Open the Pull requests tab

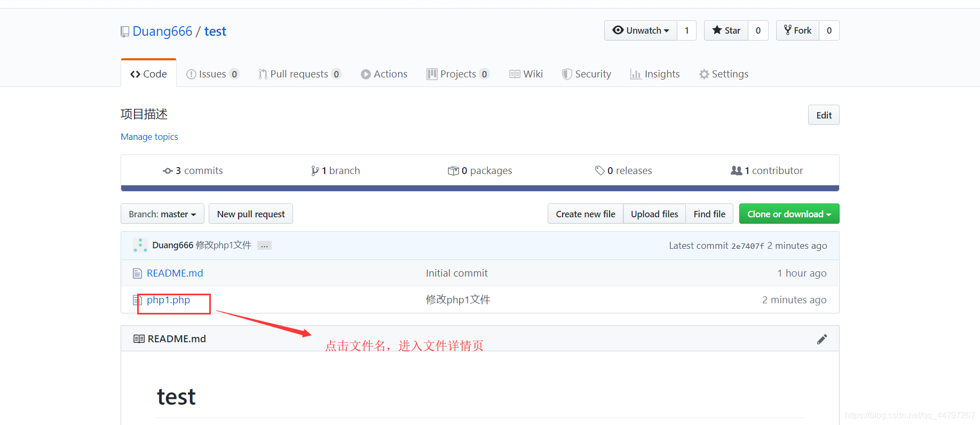point(299,74)
